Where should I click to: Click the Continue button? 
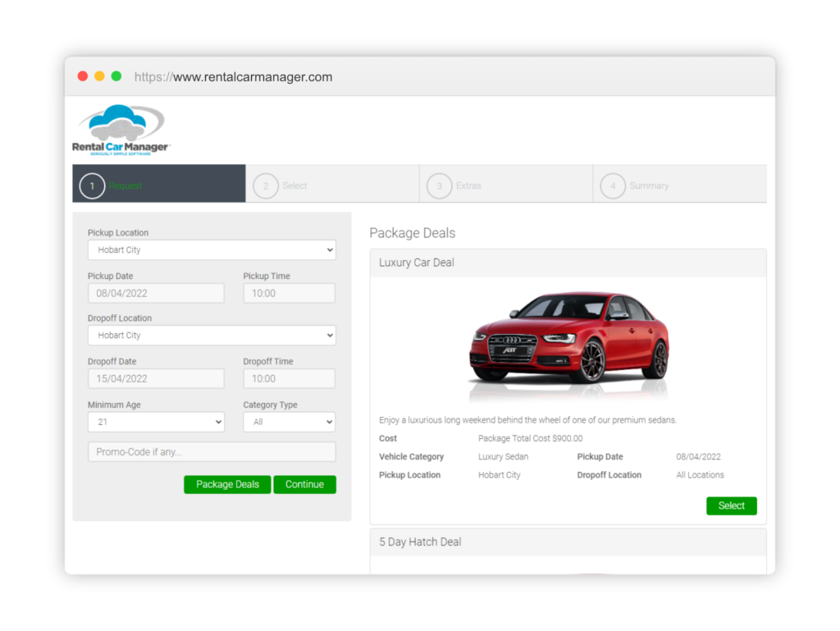[305, 485]
